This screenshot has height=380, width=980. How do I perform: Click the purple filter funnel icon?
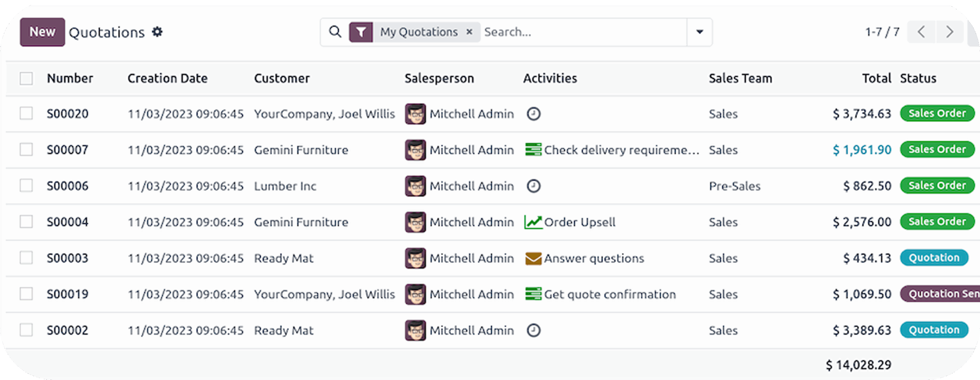[361, 32]
